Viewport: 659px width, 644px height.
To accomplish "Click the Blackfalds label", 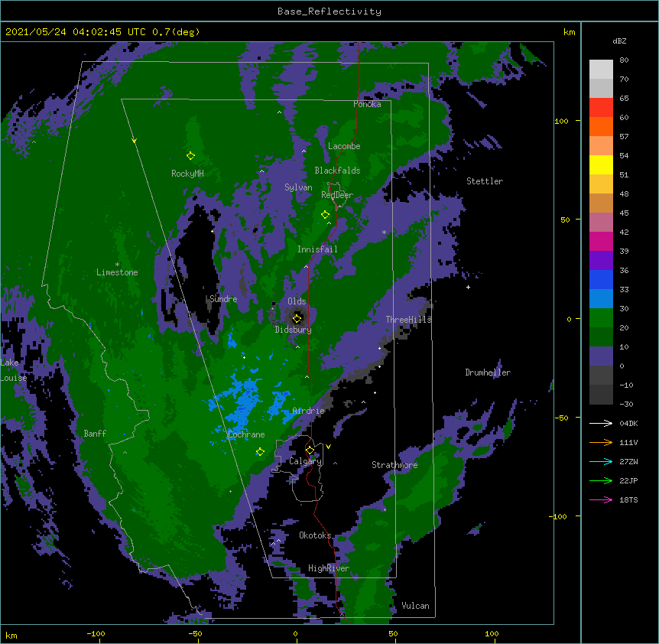I will click(337, 171).
